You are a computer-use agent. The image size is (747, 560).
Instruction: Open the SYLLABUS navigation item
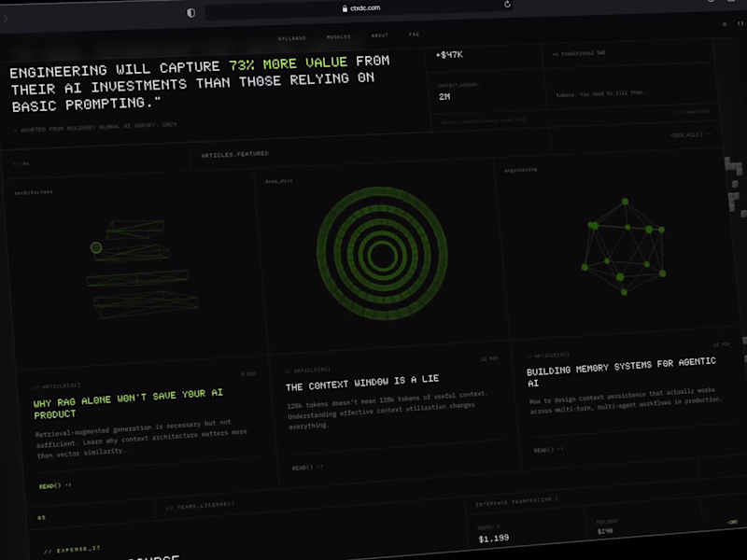[292, 37]
